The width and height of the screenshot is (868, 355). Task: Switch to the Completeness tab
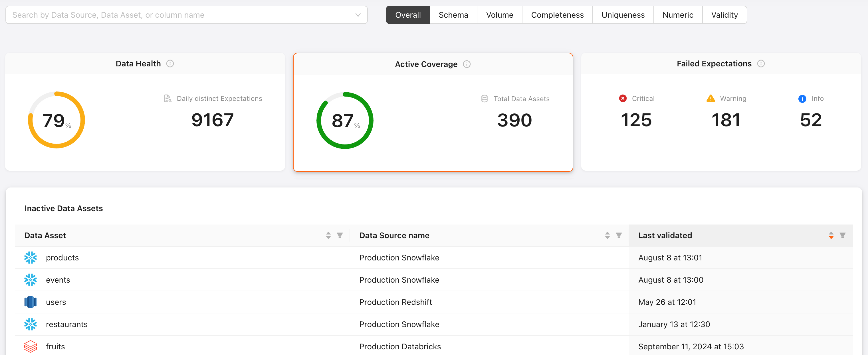click(x=557, y=15)
